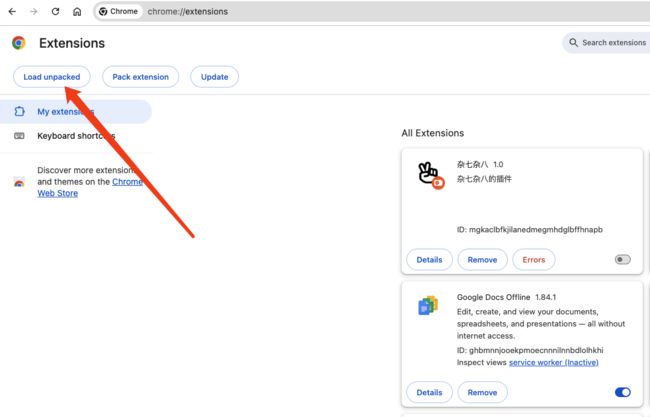This screenshot has width=650, height=417.
Task: Click ID mgkaclbfkjilanedmegmhdglbffhnapb text
Action: (x=530, y=230)
